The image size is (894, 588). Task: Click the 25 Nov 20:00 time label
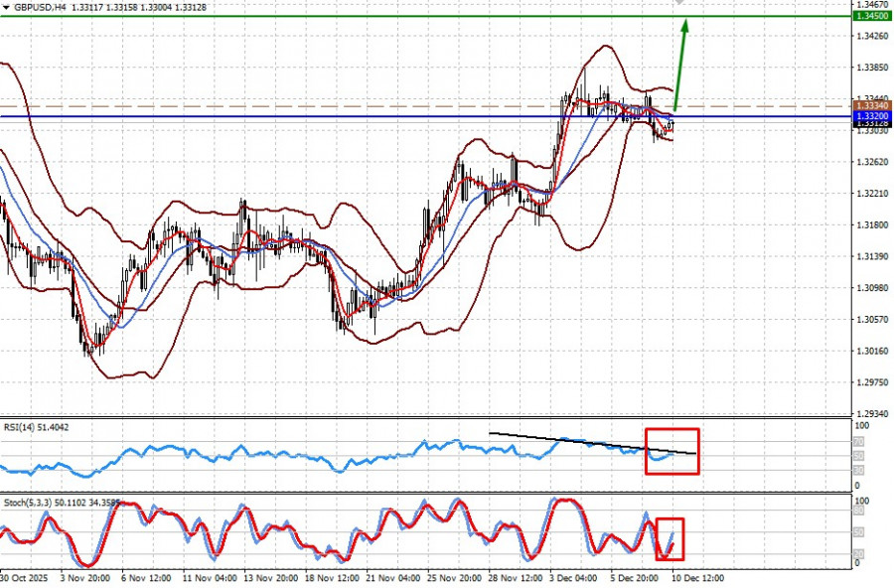tap(455, 578)
